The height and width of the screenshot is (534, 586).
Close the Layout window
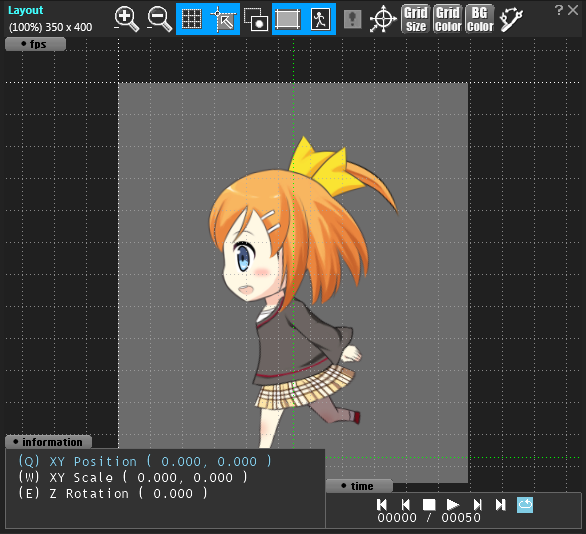573,10
